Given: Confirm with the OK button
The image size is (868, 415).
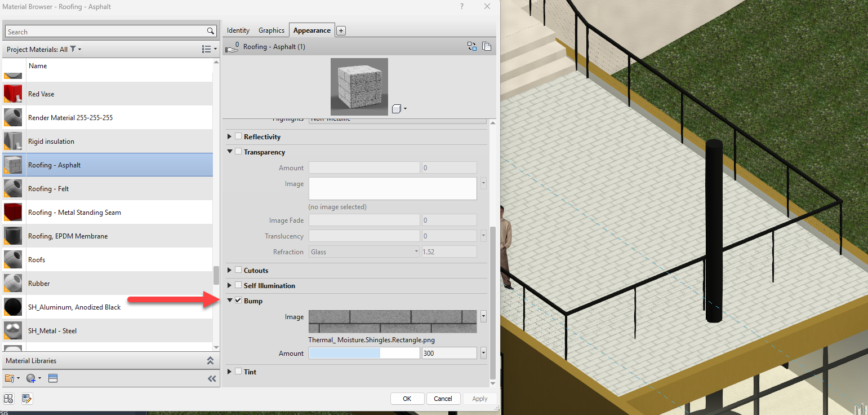Looking at the screenshot, I should coord(407,399).
